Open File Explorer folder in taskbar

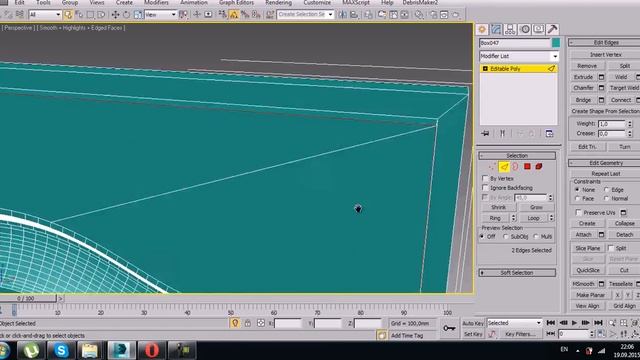90,351
